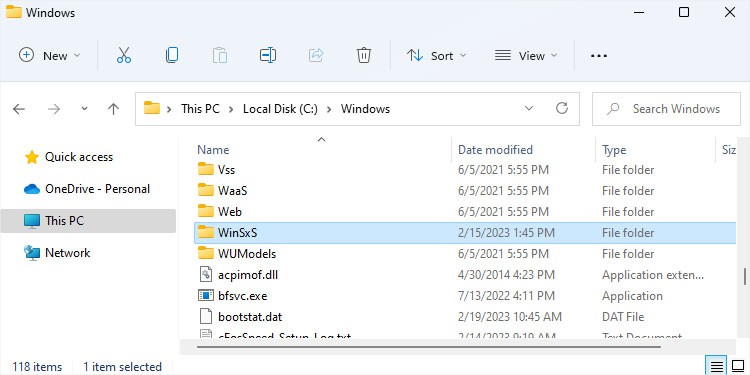Click the Paste clipboard icon

[x=220, y=55]
